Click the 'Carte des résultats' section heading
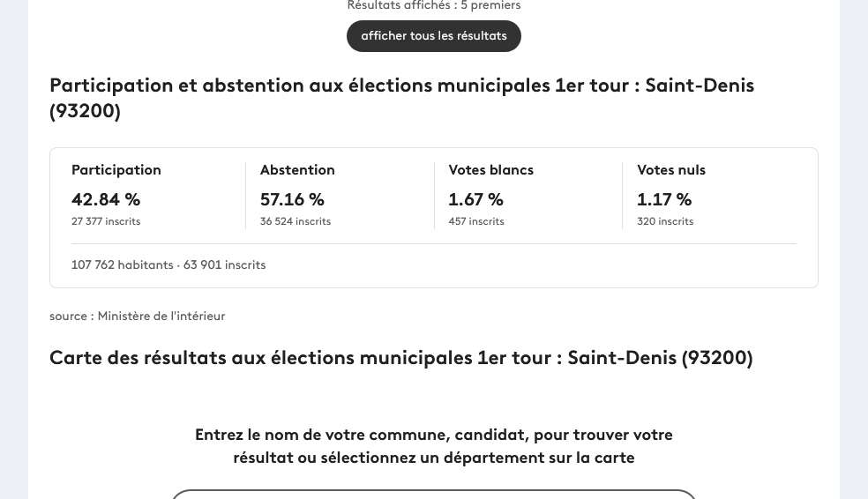868x499 pixels. pos(401,358)
